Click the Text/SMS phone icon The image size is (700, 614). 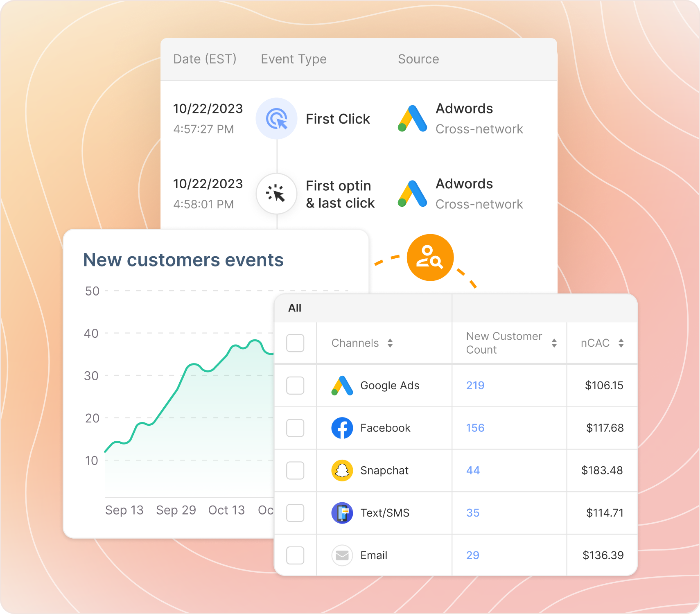click(342, 513)
